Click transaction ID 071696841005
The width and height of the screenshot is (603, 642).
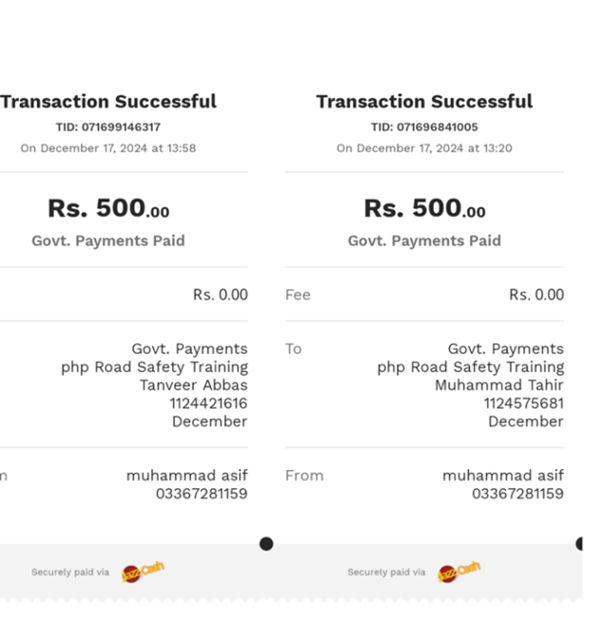point(424,127)
